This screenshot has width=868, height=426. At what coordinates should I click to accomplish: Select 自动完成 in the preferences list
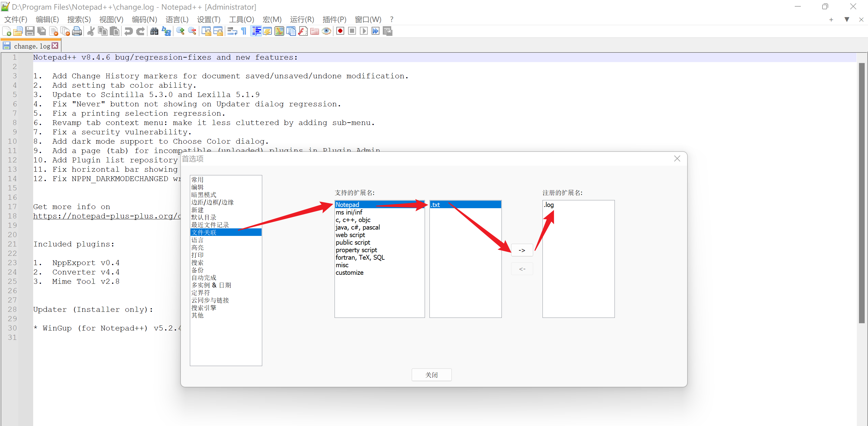tap(204, 277)
